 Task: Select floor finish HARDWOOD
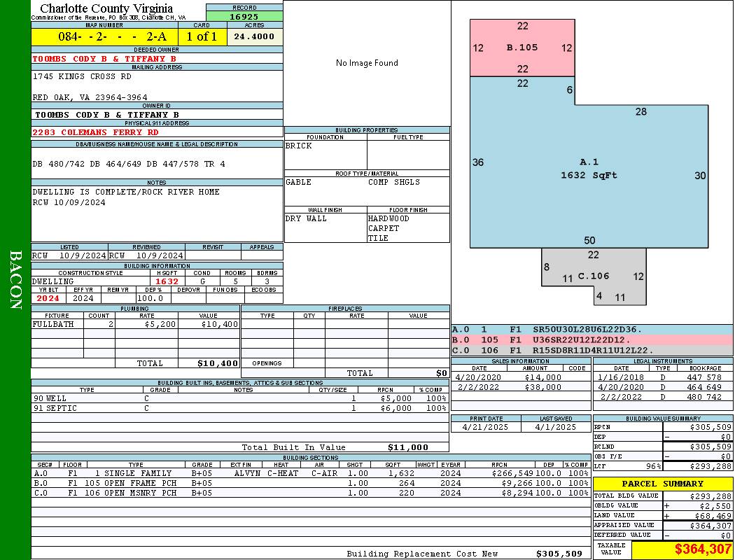(x=388, y=219)
